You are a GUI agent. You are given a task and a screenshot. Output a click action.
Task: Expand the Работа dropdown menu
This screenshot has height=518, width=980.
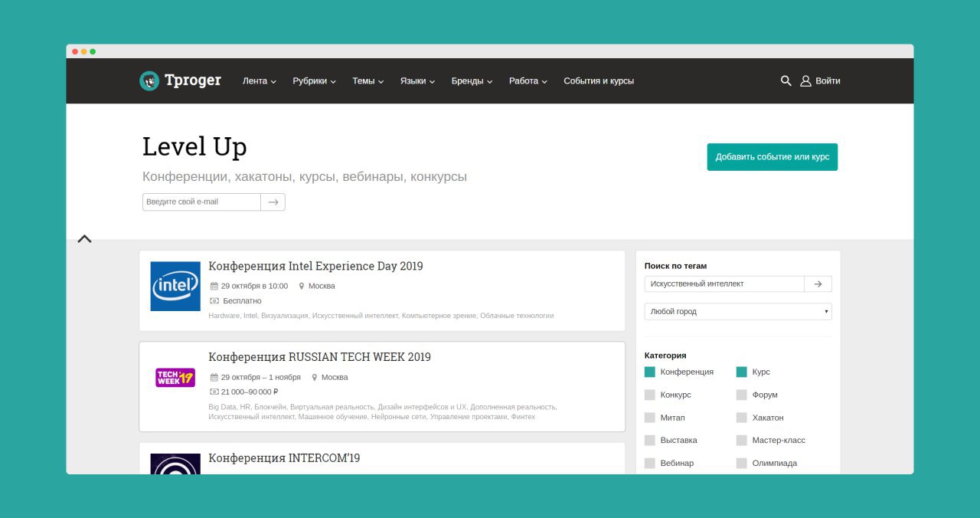point(528,80)
